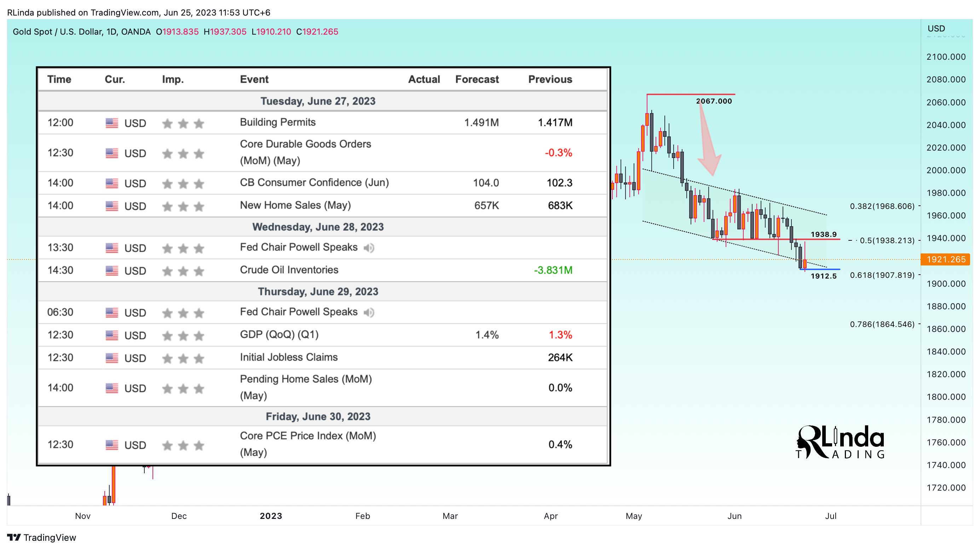Click GDP (QoQ) (Q1) event name
980x550 pixels.
(279, 334)
